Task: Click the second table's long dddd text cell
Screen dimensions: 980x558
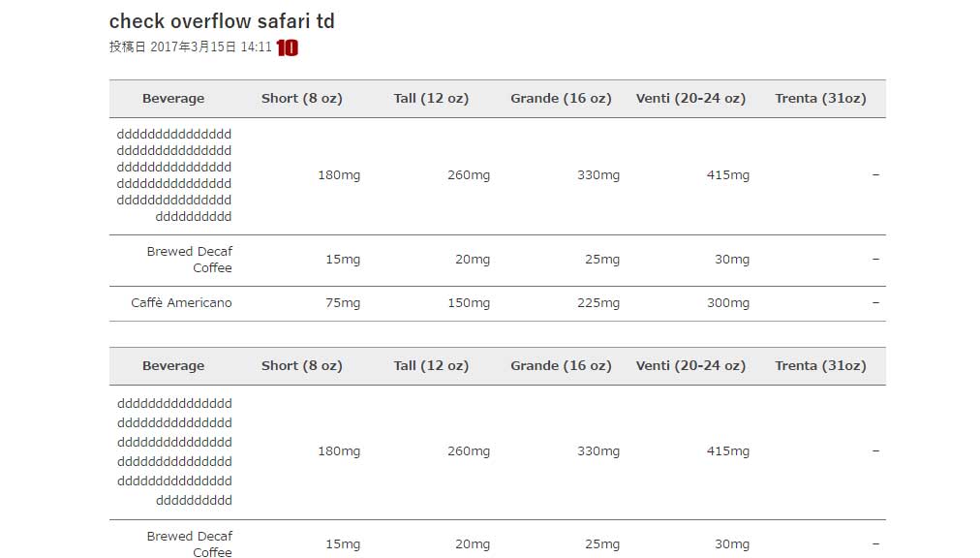Action: [174, 451]
